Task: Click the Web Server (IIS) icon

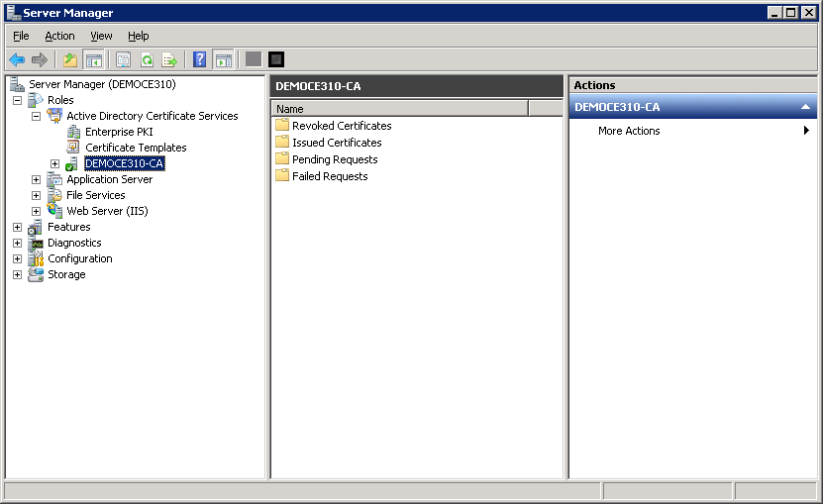Action: click(x=54, y=211)
